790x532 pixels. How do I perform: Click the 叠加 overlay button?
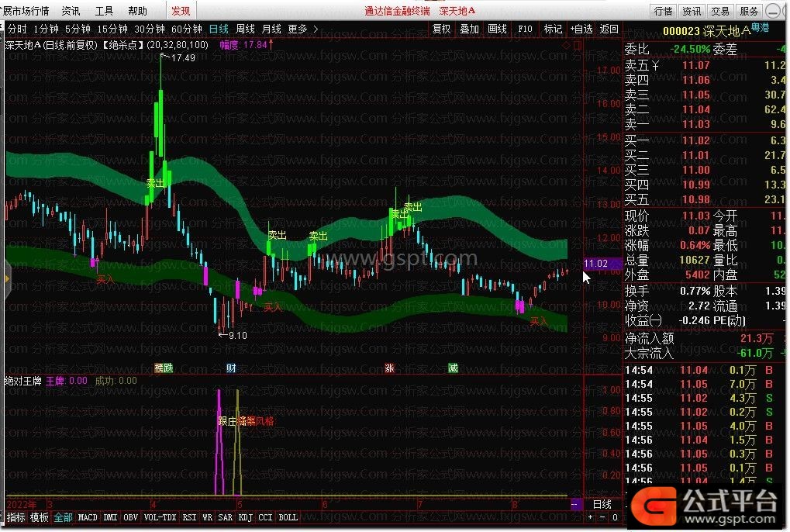click(469, 29)
